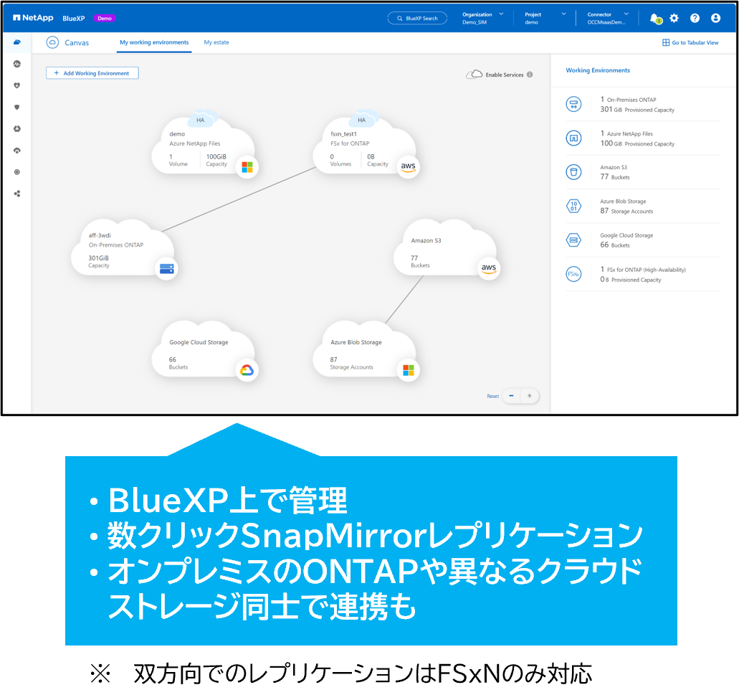Screen dimensions: 739x700
Task: Click BlueXP product name in header
Action: [74, 19]
